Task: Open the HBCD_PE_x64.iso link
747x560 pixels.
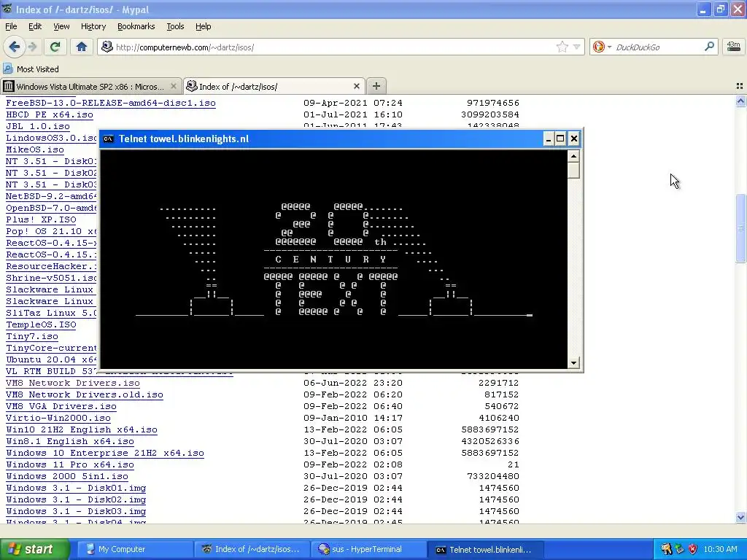Action: pos(50,114)
